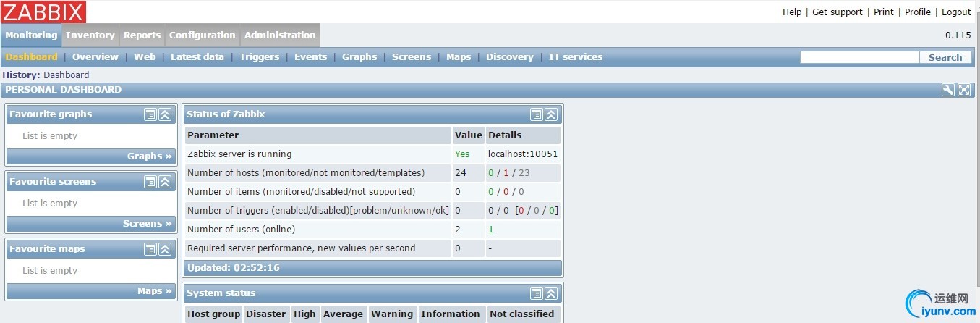980x323 pixels.
Task: Click the Print link
Action: (884, 12)
